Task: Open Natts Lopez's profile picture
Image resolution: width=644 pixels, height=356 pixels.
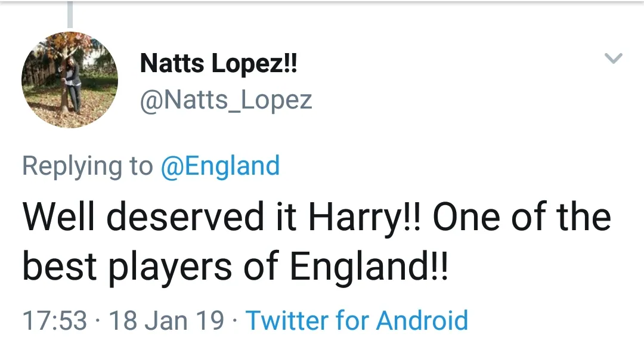Action: coord(70,81)
